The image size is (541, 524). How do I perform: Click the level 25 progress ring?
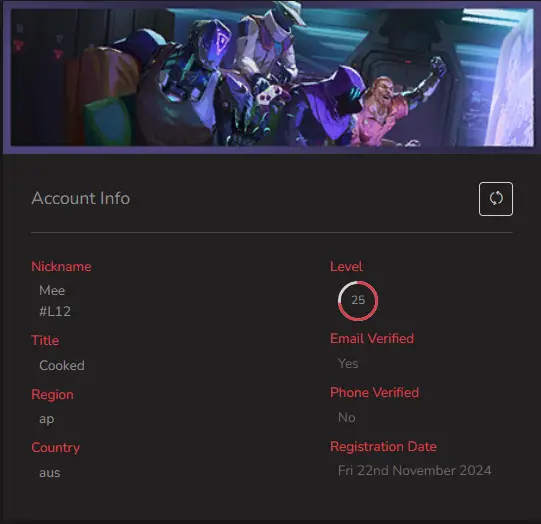[x=358, y=300]
